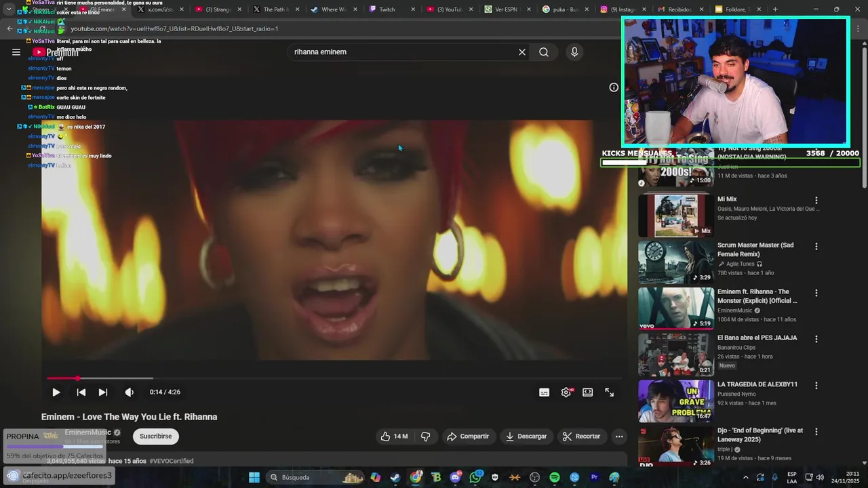Open 'The Monster (Explicit)' video thumbnail
The width and height of the screenshot is (868, 488).
(x=676, y=308)
